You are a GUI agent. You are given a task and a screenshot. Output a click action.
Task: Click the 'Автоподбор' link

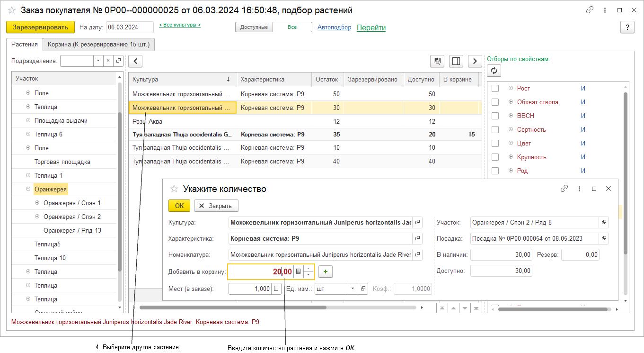pyautogui.click(x=334, y=27)
